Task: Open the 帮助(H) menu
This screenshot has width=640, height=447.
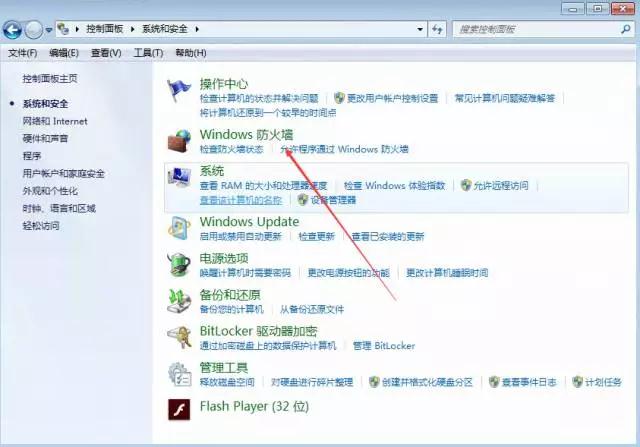Action: point(191,53)
